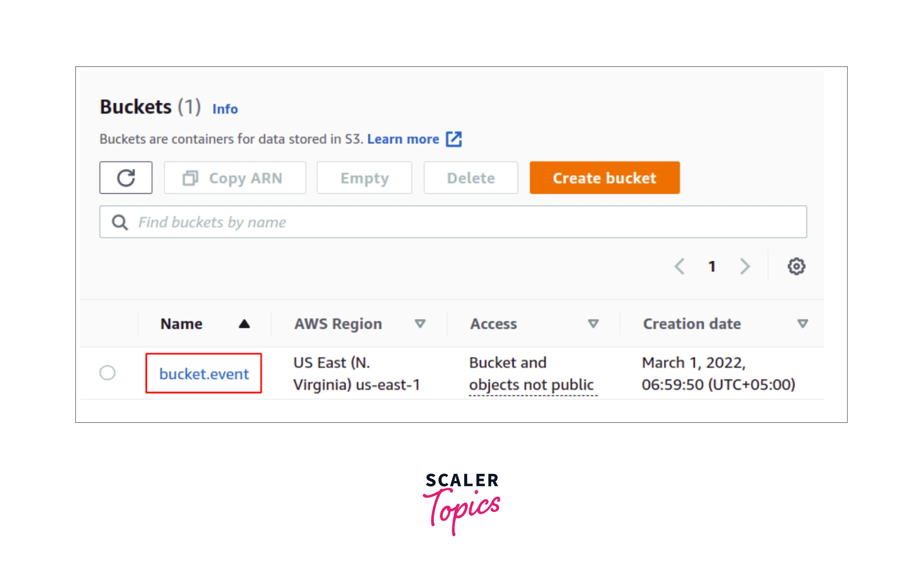Click the next page chevron
The image size is (923, 588).
744,267
